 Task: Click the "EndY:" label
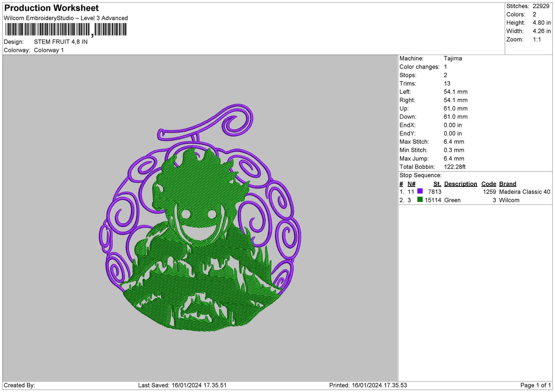coord(408,133)
